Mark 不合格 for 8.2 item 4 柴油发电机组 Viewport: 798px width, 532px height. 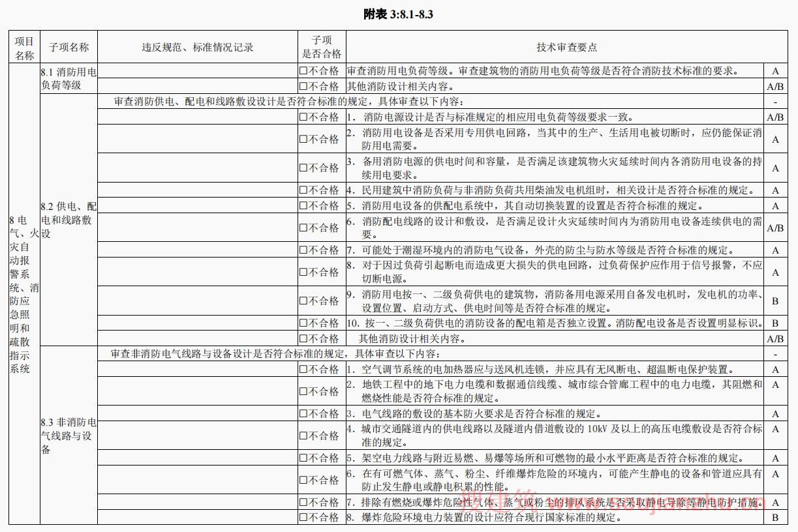(x=303, y=190)
